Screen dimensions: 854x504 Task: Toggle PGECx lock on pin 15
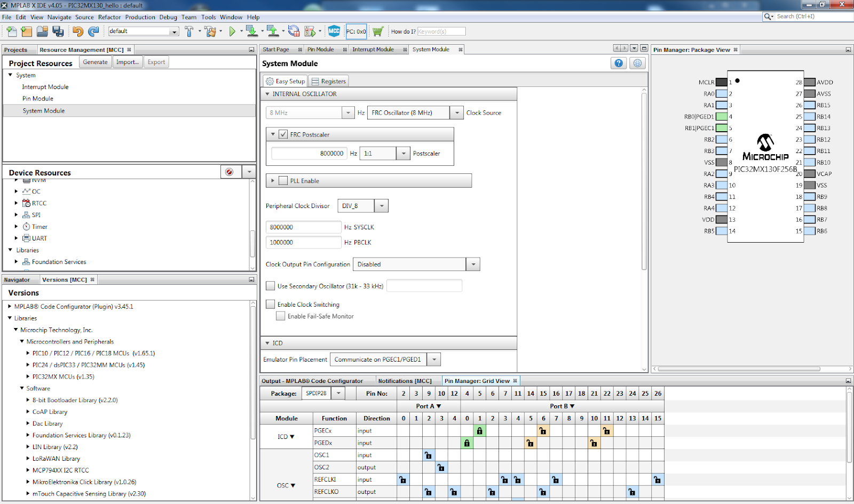tap(543, 431)
